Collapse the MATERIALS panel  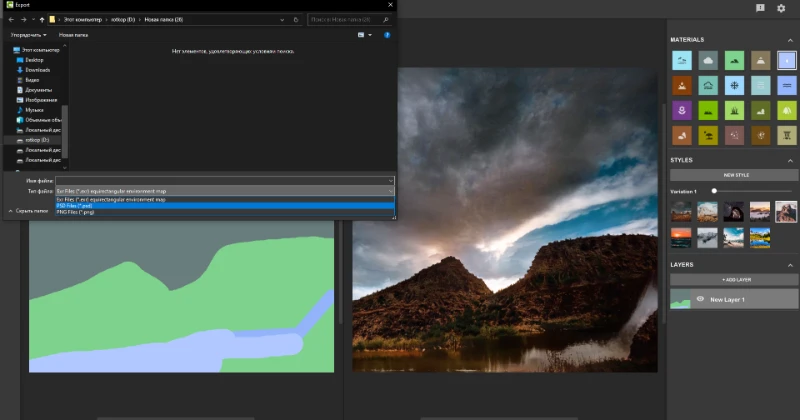click(x=790, y=40)
